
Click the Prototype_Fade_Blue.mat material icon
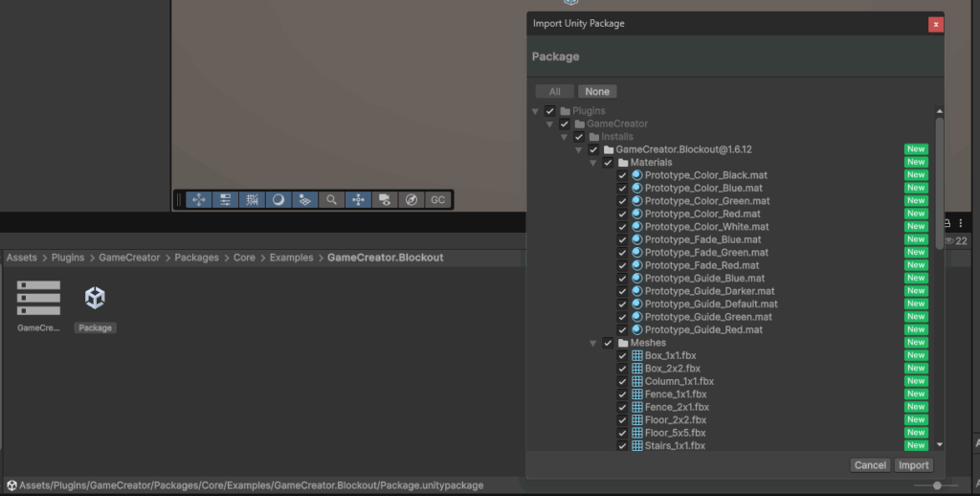[636, 239]
